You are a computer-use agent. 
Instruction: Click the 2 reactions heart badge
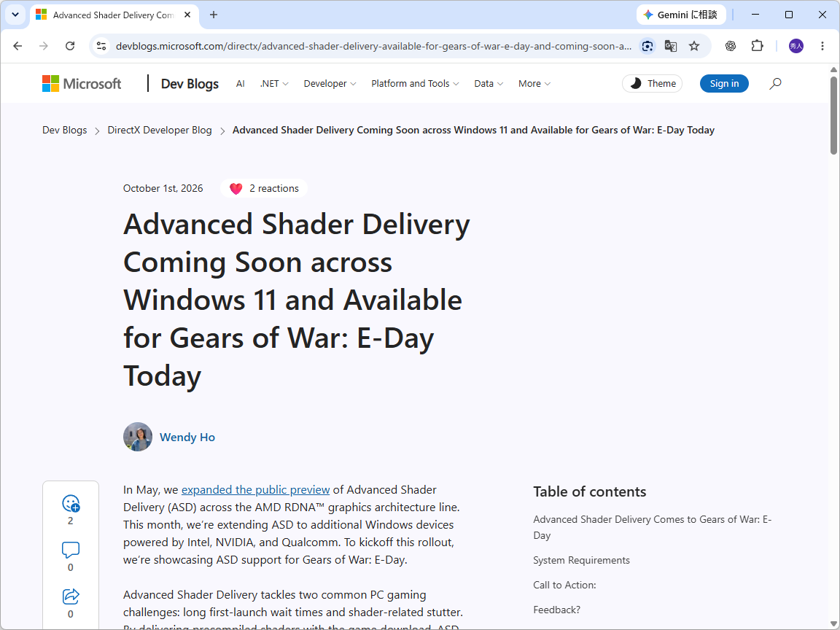point(263,189)
